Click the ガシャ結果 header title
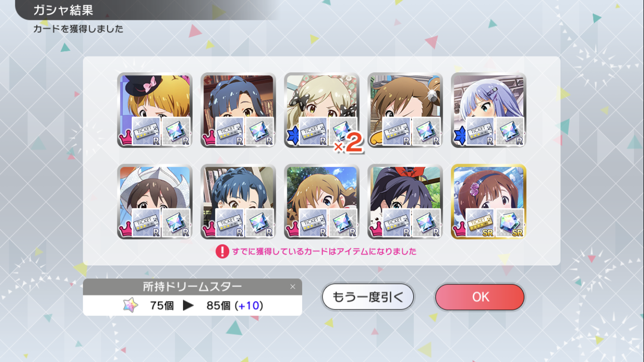The image size is (644, 362). pyautogui.click(x=63, y=10)
